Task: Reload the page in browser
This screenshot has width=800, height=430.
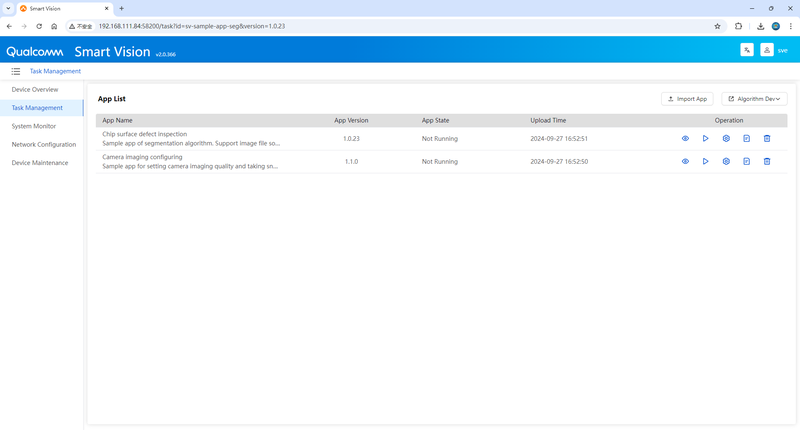Action: (39, 26)
